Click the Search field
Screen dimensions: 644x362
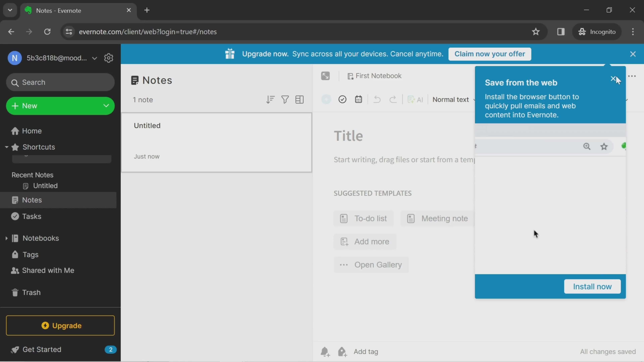tap(60, 82)
